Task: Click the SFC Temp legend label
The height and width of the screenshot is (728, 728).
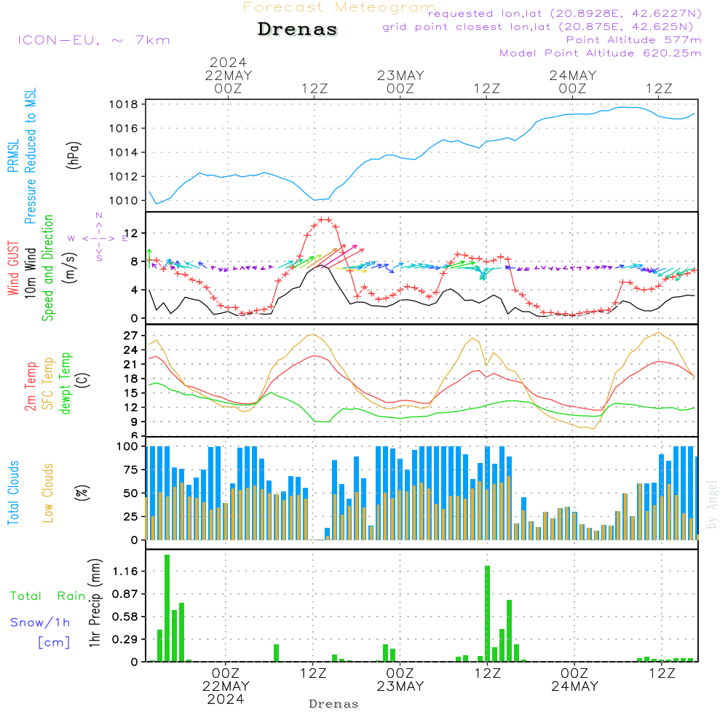Action: click(x=48, y=384)
